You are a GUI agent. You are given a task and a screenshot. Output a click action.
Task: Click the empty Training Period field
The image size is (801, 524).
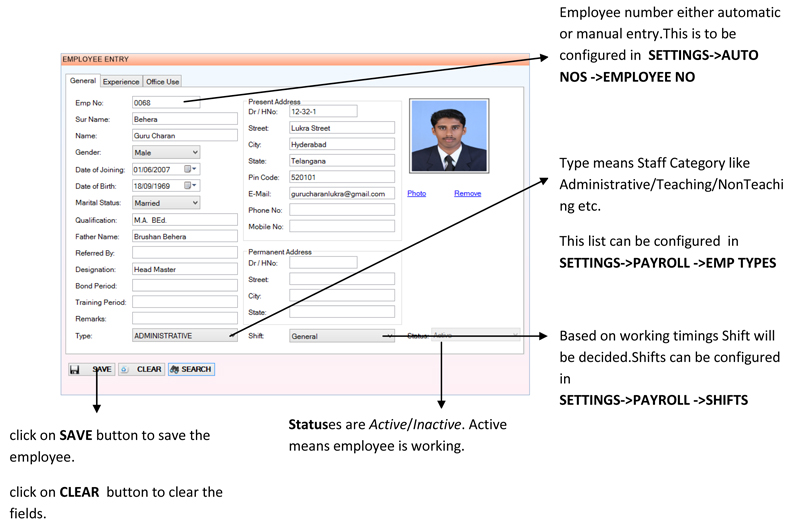[184, 302]
